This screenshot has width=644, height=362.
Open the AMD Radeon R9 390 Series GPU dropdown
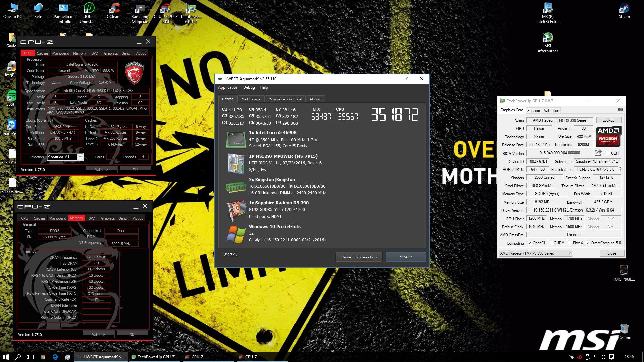(535, 253)
